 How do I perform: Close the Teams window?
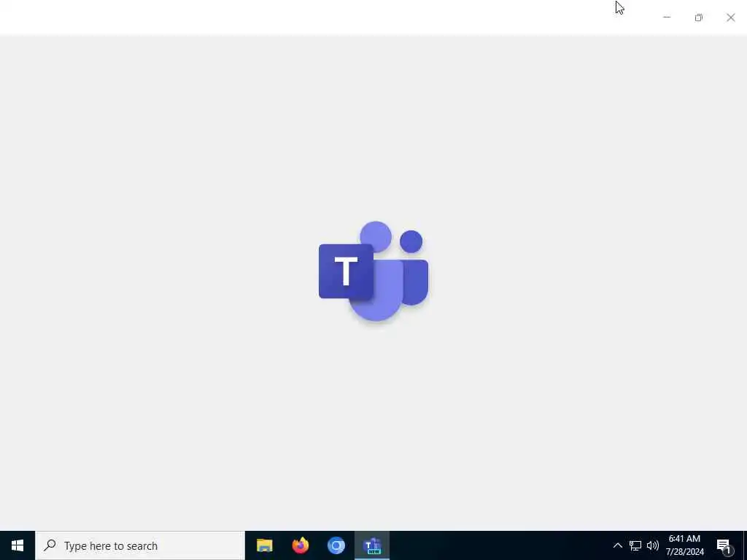coord(730,17)
